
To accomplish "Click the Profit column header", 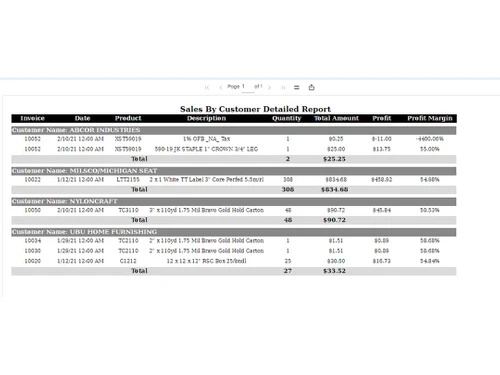I will coord(382,118).
